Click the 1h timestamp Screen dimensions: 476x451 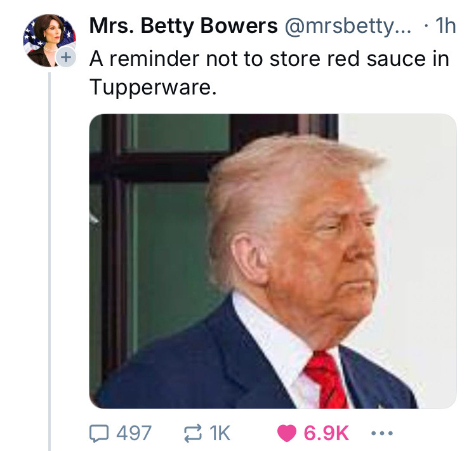point(446,26)
